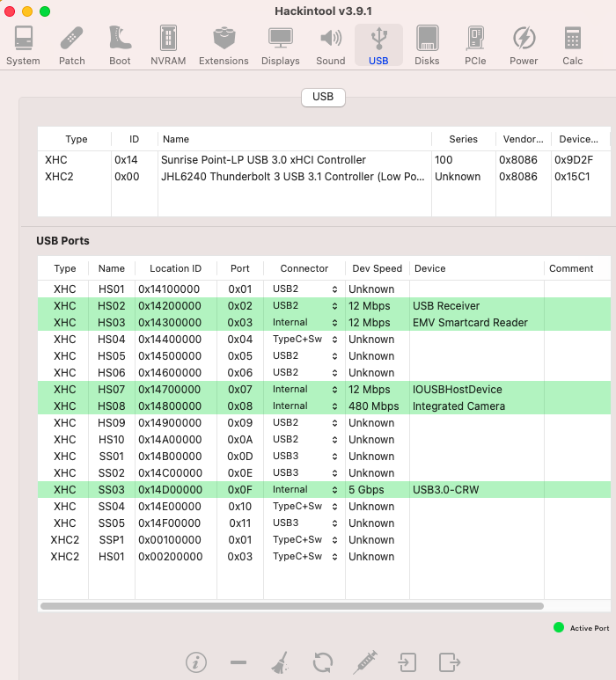This screenshot has width=616, height=680.
Task: Click the circular refresh icon
Action: click(x=323, y=662)
